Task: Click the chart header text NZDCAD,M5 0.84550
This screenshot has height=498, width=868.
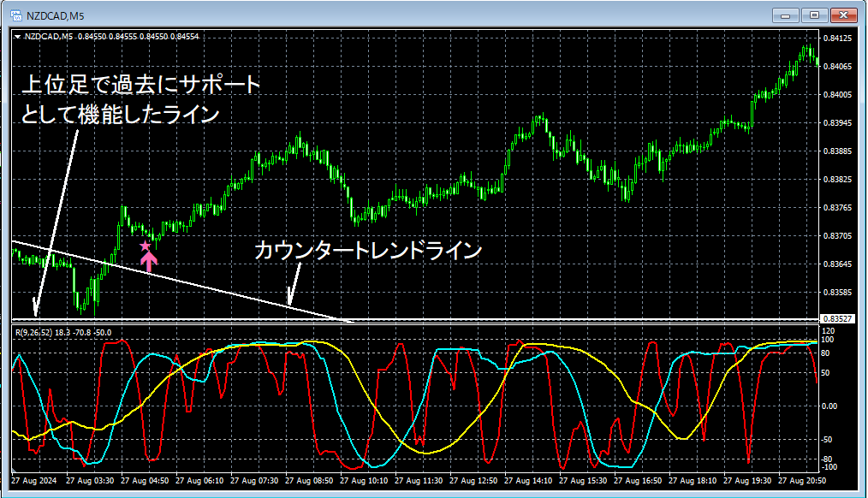Action: [x=65, y=37]
